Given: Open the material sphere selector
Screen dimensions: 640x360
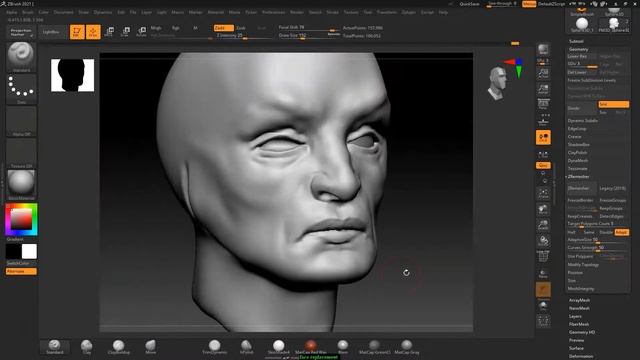Looking at the screenshot, I should click(21, 184).
